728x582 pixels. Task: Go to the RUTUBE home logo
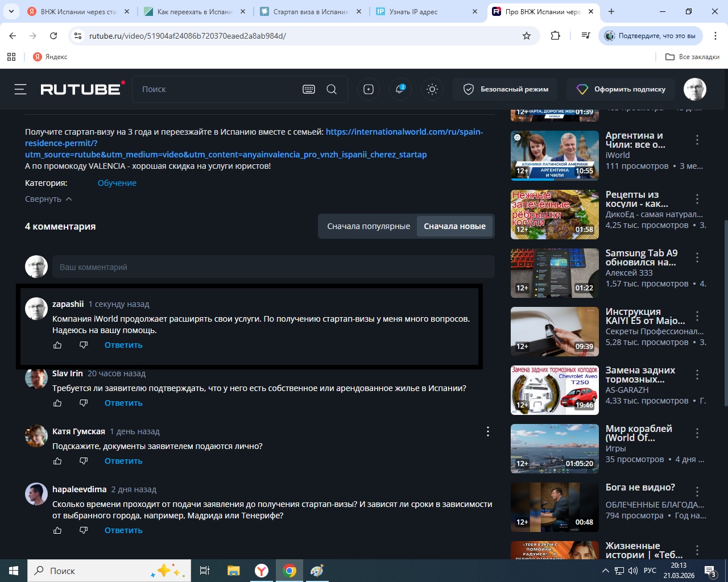click(x=82, y=89)
